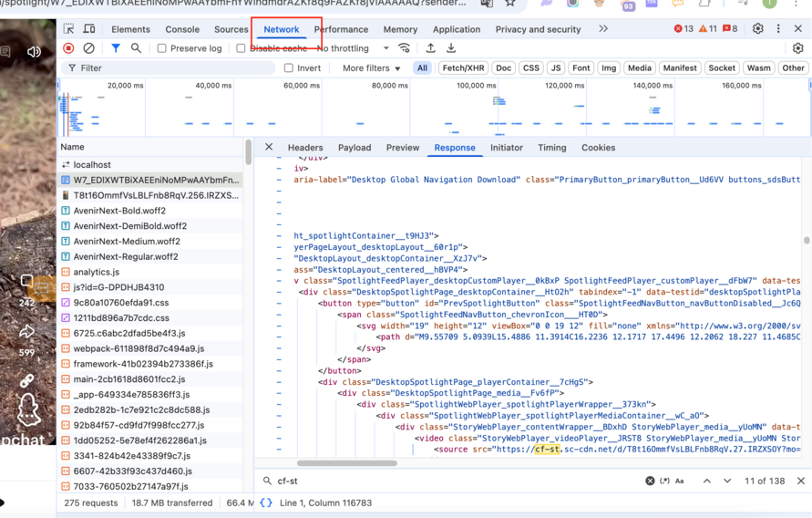Pretty print the response with braces icon
The image size is (812, 518).
pyautogui.click(x=266, y=502)
